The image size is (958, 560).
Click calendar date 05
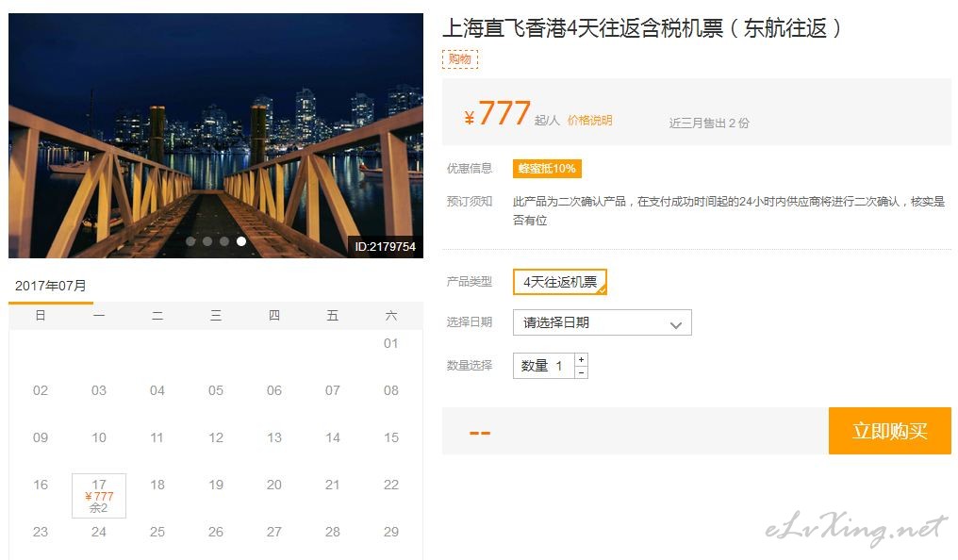pos(216,390)
